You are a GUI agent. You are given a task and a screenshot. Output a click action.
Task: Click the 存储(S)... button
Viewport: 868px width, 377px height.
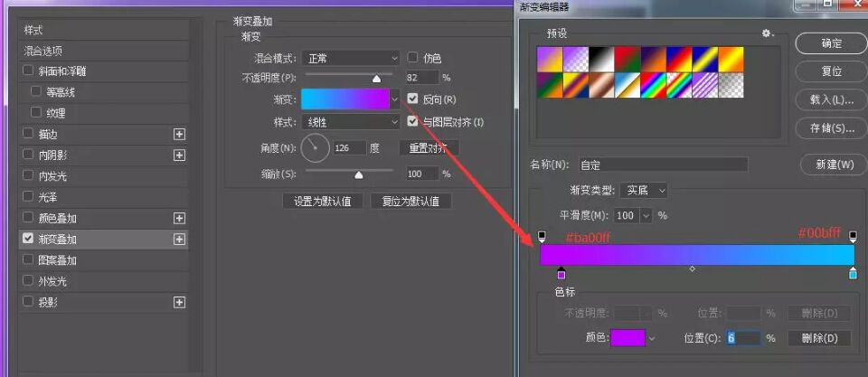[831, 128]
